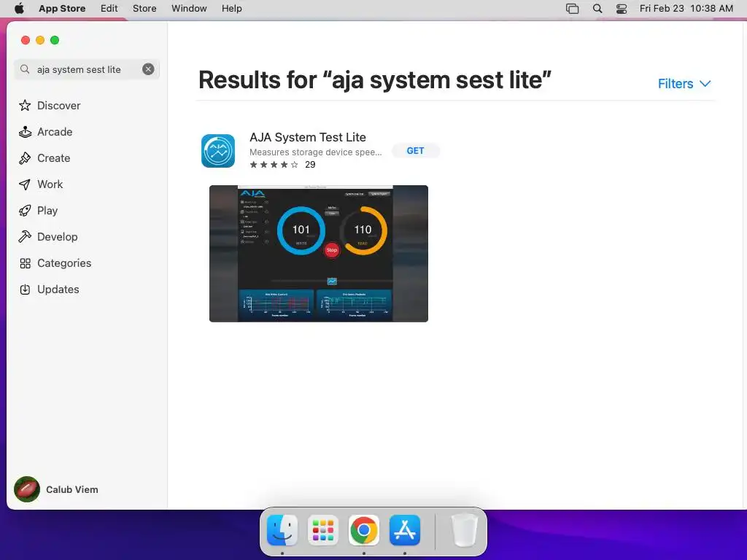Open the Arcade section
This screenshot has height=560, width=747.
point(46,131)
